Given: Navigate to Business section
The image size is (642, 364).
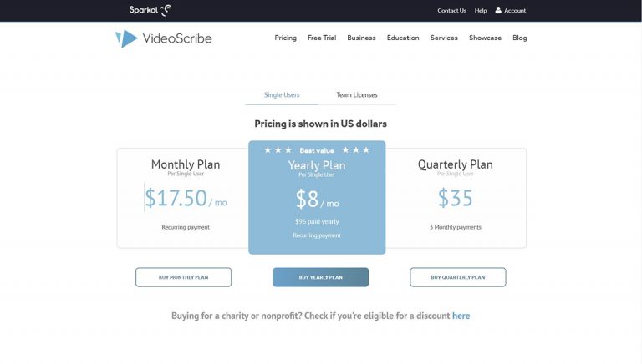Looking at the screenshot, I should 361,38.
